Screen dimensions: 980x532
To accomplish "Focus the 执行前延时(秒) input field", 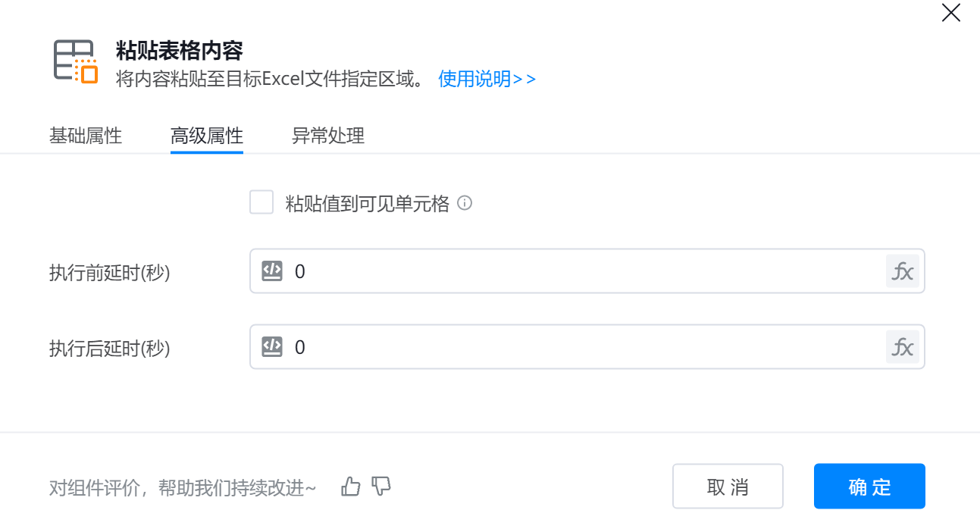I will coord(584,271).
